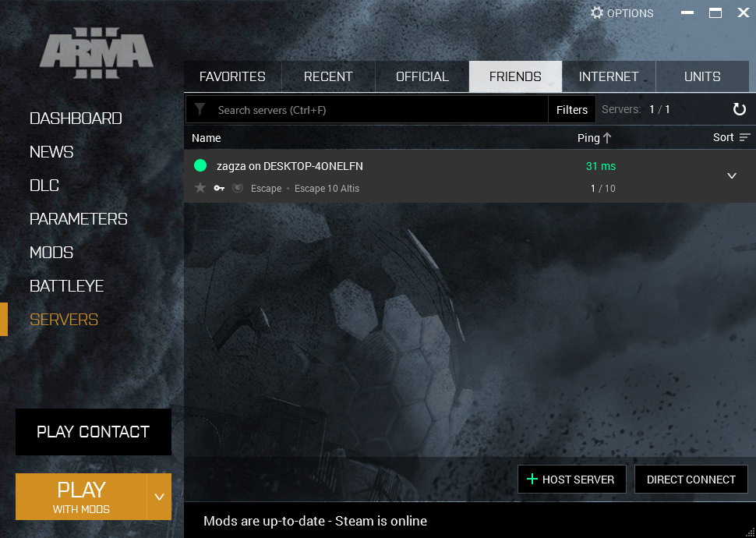Click the BattlEye shield icon on server

(x=238, y=189)
